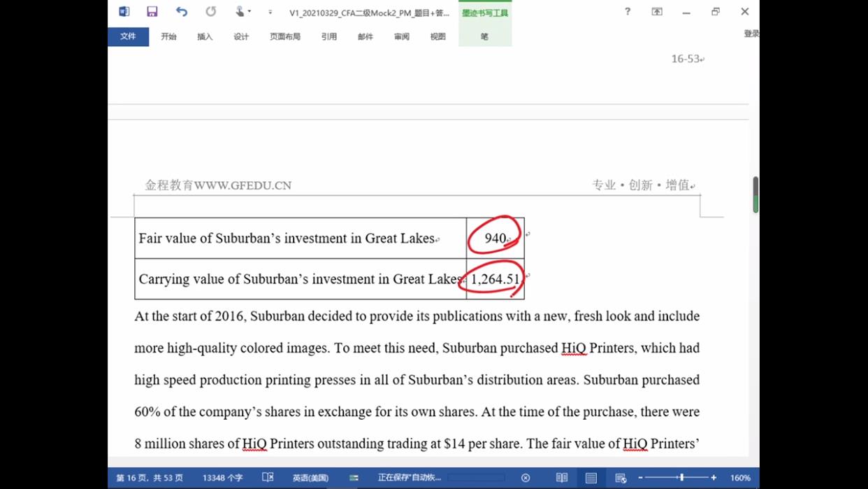Open Word Help question mark
Screen dimensions: 868x489
click(628, 12)
